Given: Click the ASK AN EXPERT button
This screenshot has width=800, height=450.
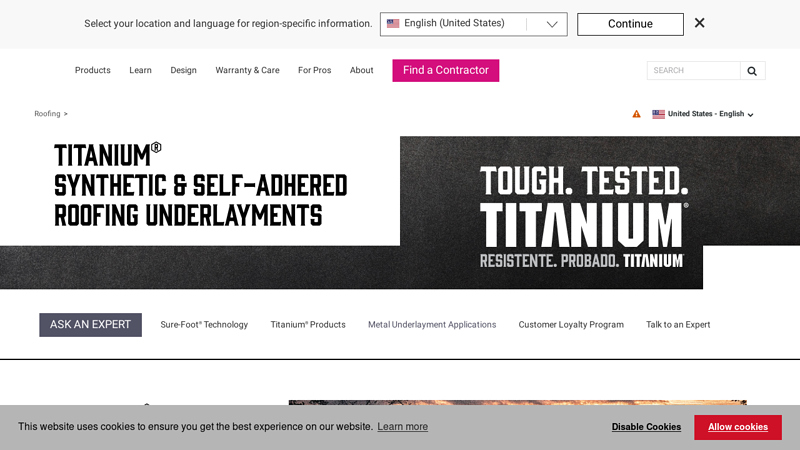Looking at the screenshot, I should (90, 324).
